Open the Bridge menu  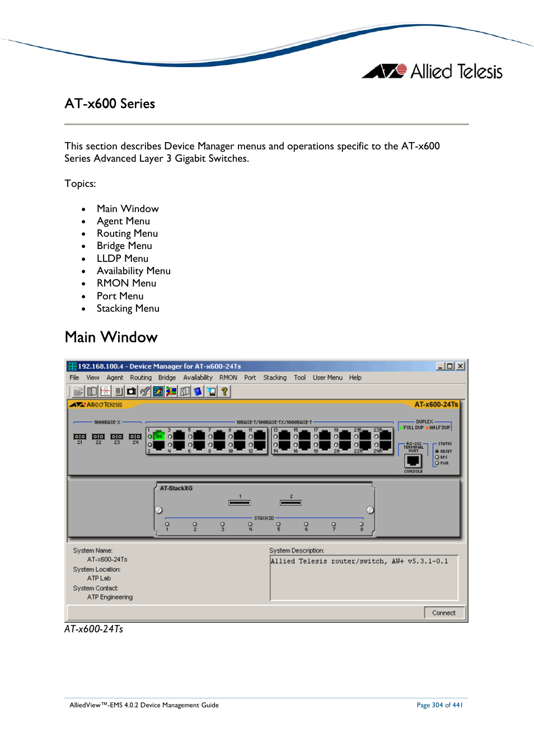coord(167,378)
